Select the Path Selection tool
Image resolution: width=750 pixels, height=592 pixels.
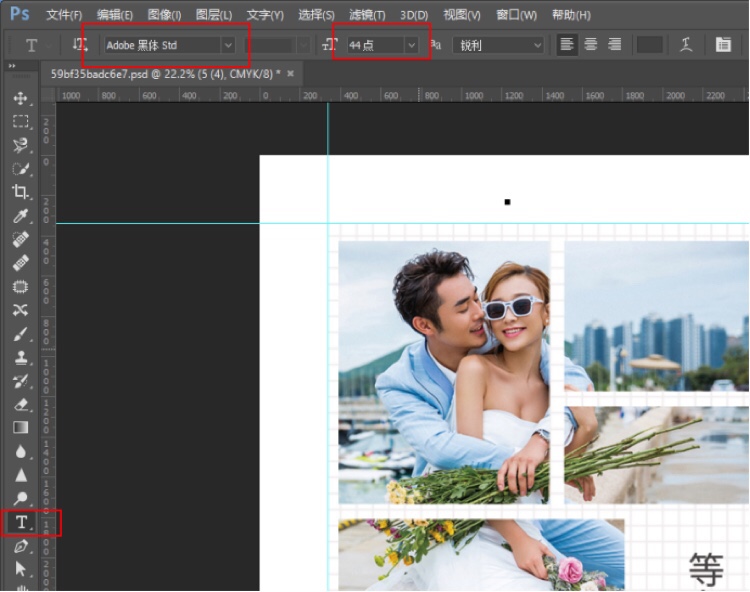point(20,569)
